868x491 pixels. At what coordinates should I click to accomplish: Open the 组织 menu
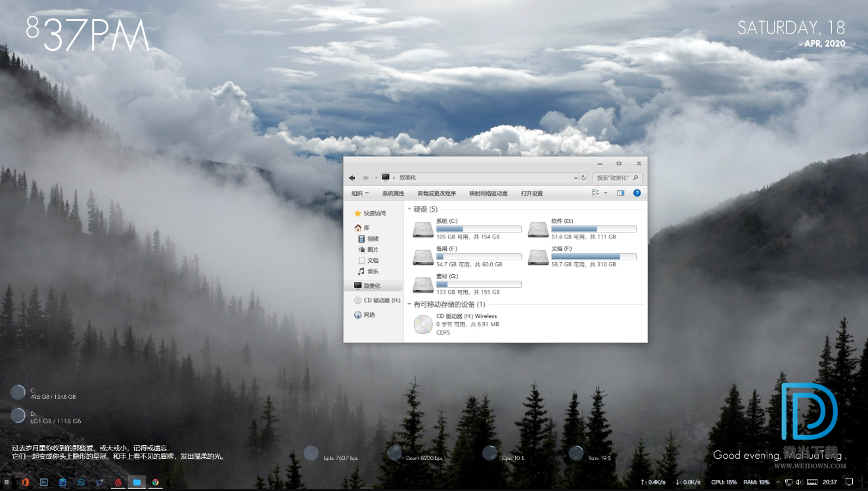(360, 193)
